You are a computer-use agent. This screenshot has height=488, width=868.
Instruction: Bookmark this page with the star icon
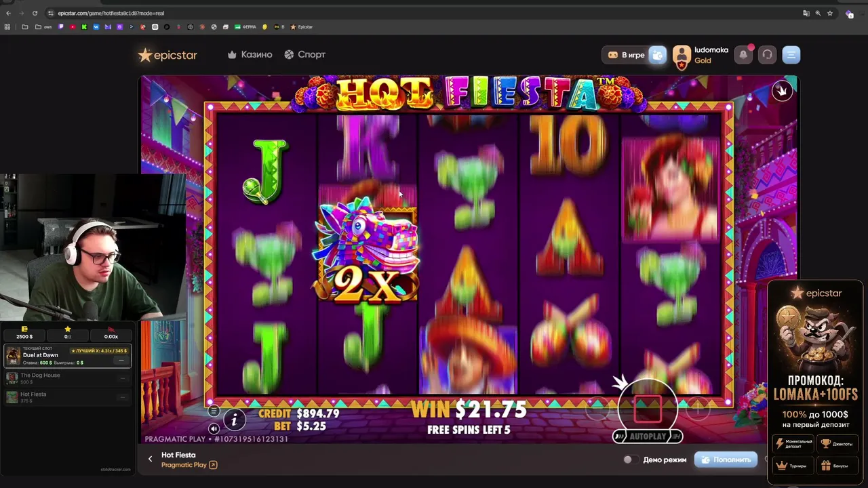click(x=829, y=13)
